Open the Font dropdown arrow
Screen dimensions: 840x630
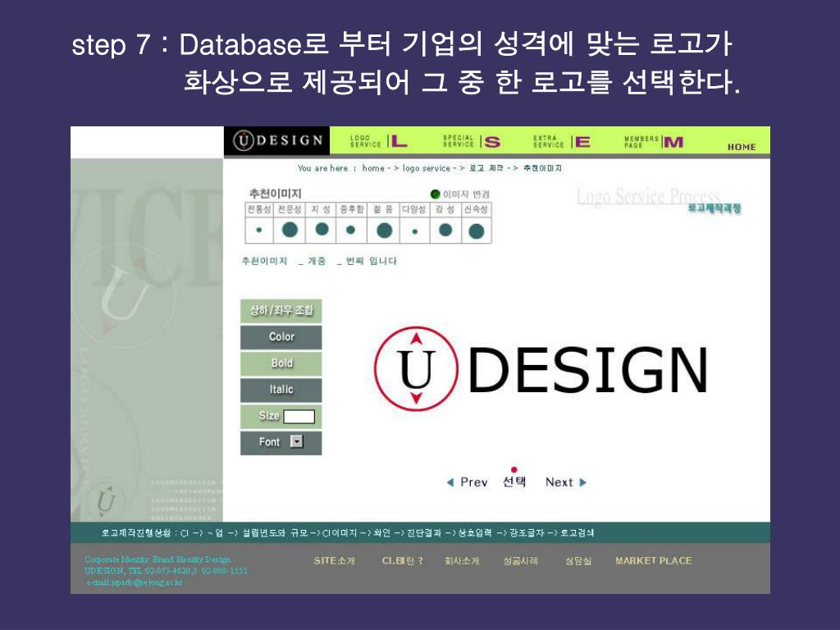[x=297, y=441]
